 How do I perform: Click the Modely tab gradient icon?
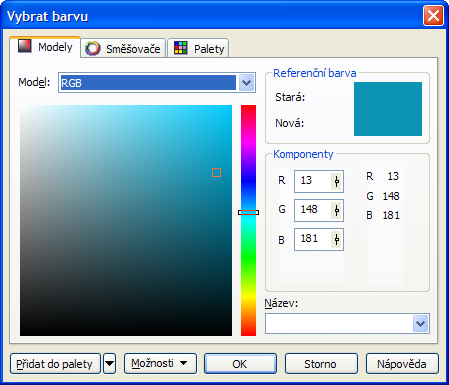[x=25, y=46]
